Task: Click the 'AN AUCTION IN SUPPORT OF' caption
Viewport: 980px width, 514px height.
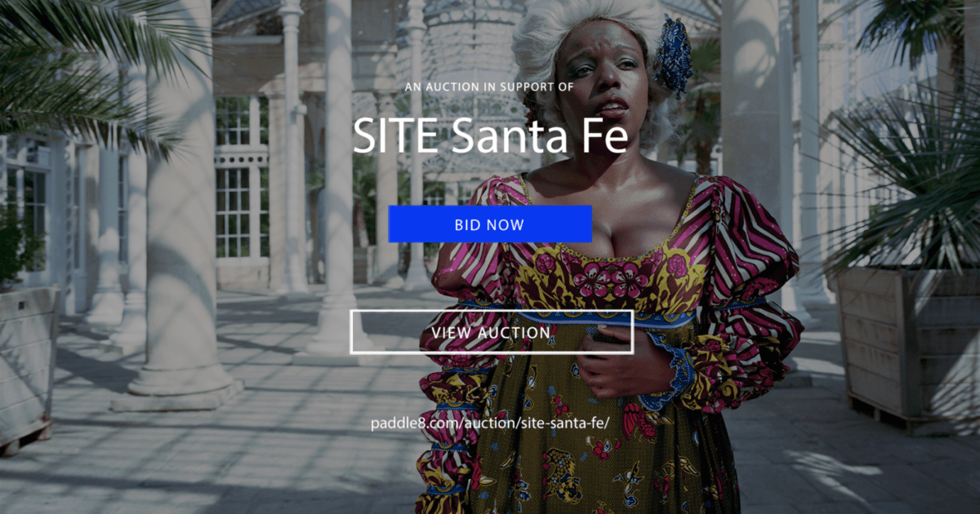Action: tap(489, 86)
